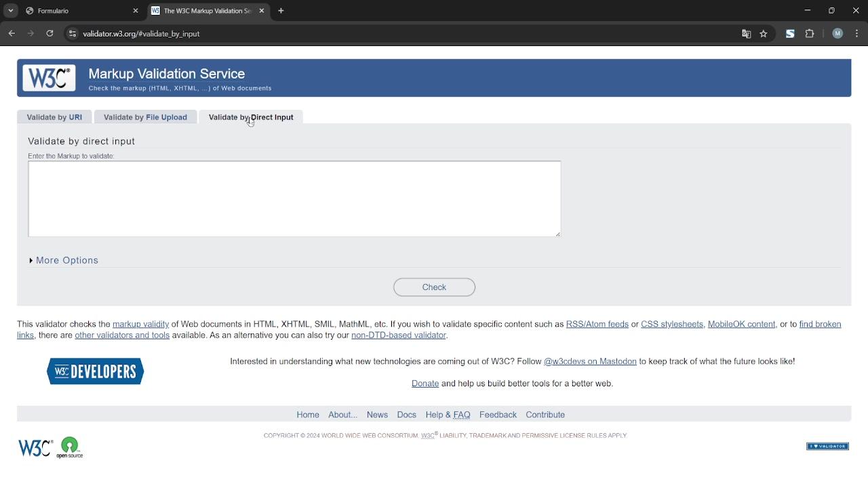Restore down the browser window
This screenshot has width=868, height=488.
click(831, 11)
